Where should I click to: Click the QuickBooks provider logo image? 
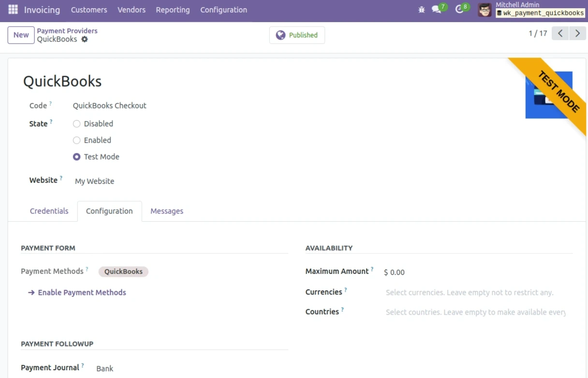pyautogui.click(x=544, y=94)
